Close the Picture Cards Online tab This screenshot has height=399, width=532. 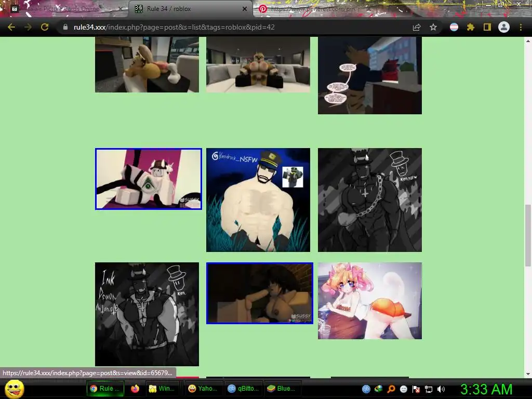[121, 9]
